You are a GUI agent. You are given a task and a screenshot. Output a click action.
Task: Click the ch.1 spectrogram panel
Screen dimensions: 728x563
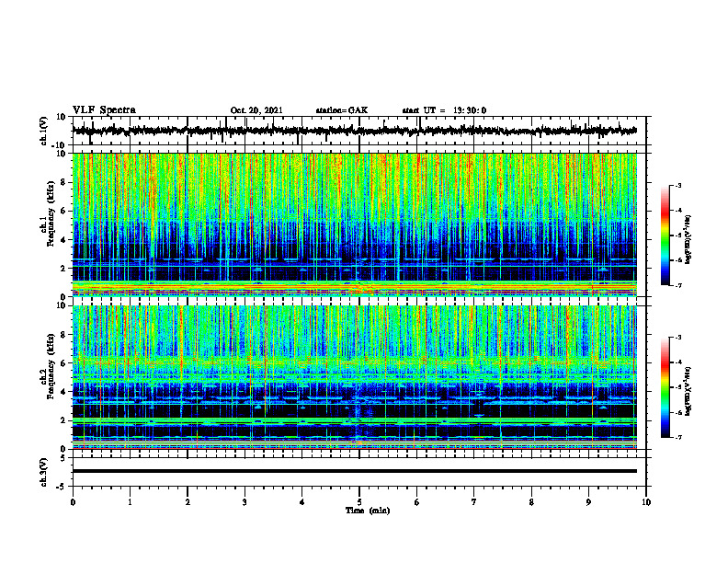[x=354, y=224]
